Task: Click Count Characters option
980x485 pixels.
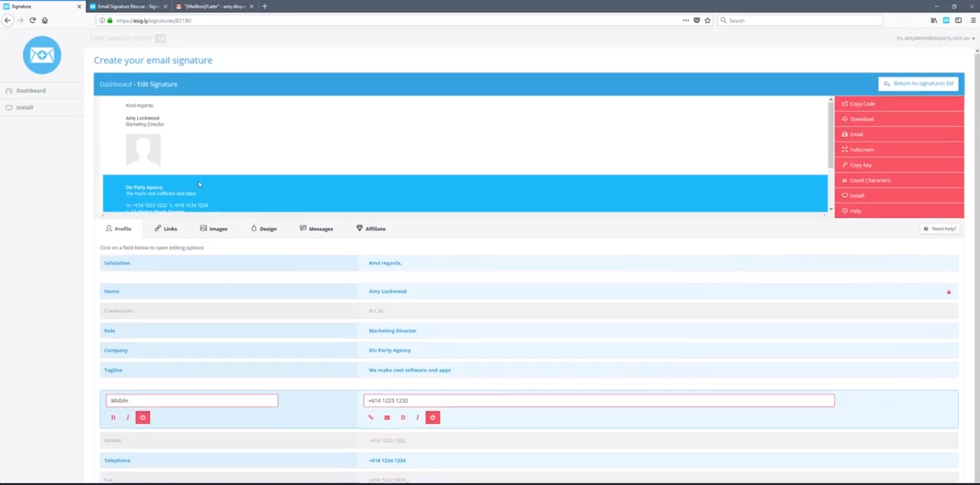Action: (899, 180)
